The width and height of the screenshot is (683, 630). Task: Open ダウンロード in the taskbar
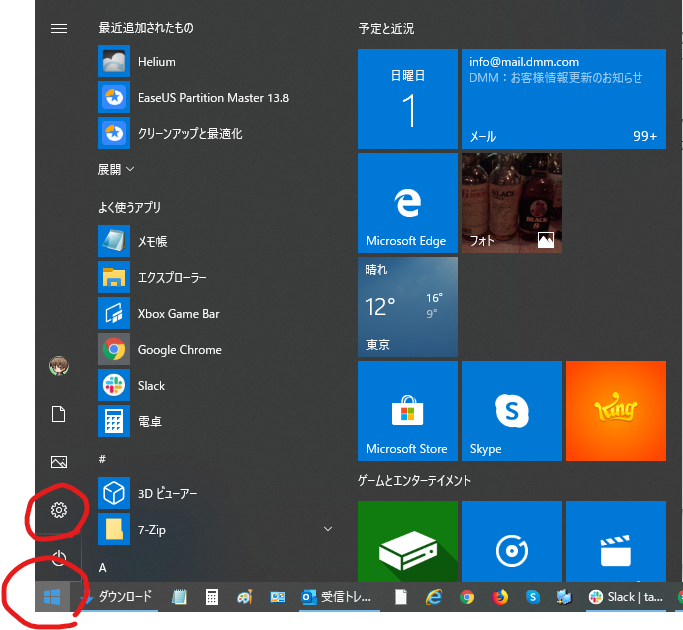click(118, 596)
